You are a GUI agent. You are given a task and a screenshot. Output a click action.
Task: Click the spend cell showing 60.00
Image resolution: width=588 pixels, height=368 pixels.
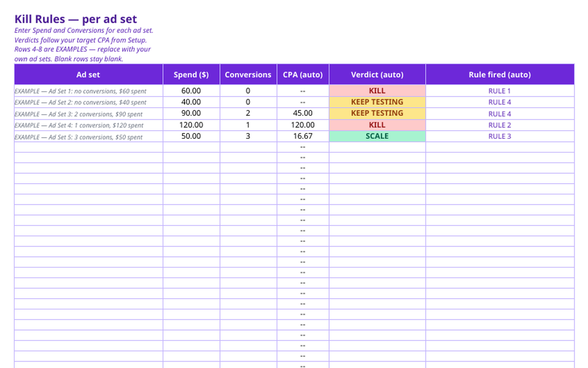point(191,91)
